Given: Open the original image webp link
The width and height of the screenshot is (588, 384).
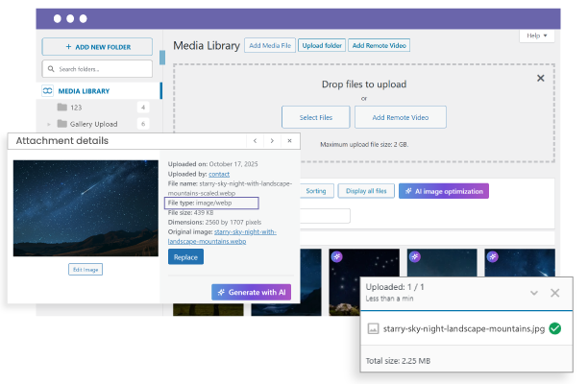Looking at the screenshot, I should click(222, 236).
